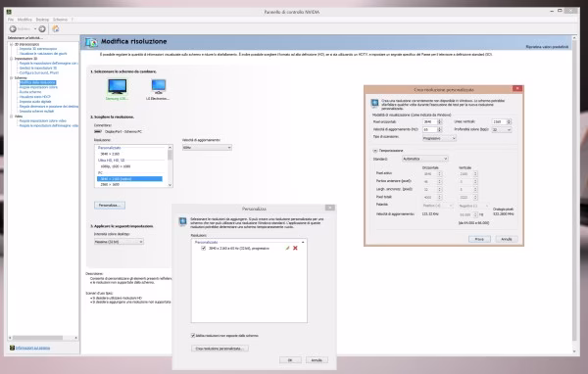Screen dimensions: 588x374
Task: Select highlighted 3840 x 2160 (nativa) resolution
Action: pos(129,179)
